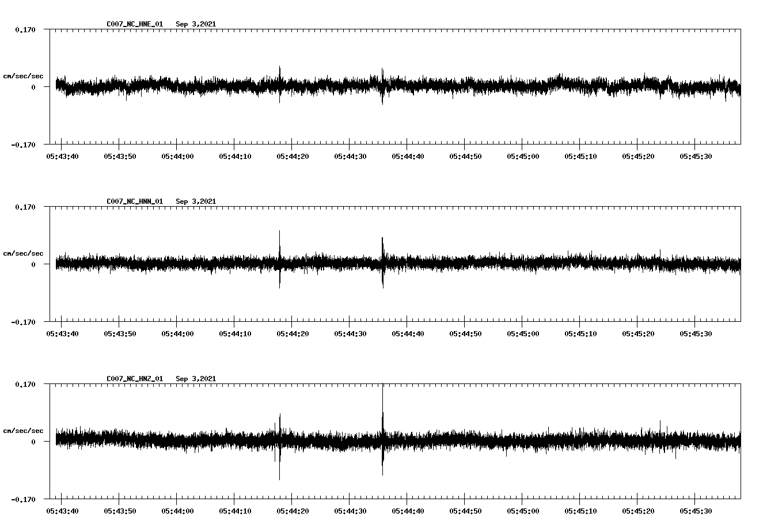Click the 05:45:10 time label under HNN plot
Viewport: 782px width, 532px height.
point(580,333)
